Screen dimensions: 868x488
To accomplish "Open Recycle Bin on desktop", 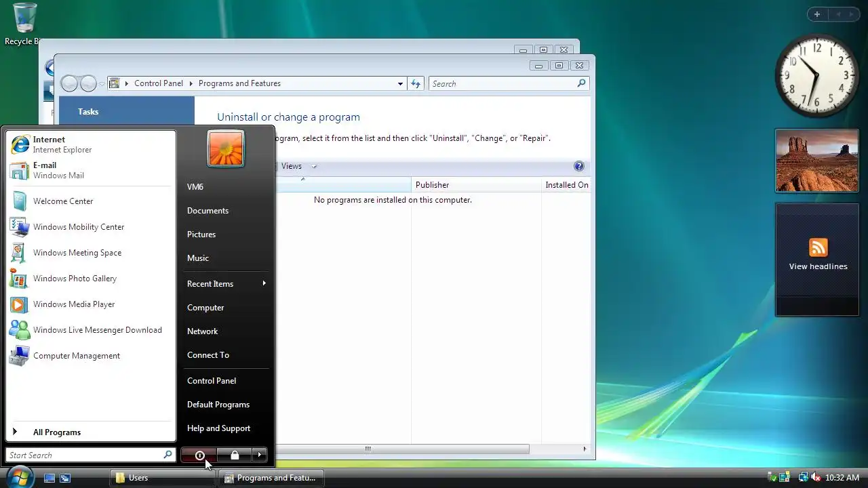I will 24,24.
